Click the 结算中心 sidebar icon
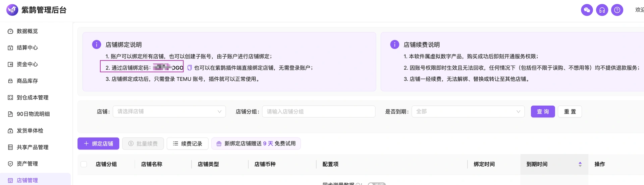 click(10, 48)
